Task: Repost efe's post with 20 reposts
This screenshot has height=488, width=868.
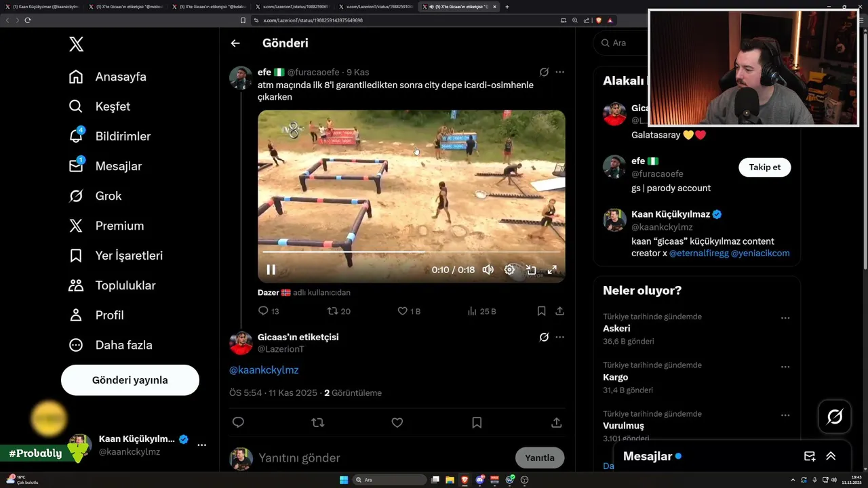Action: click(x=338, y=311)
